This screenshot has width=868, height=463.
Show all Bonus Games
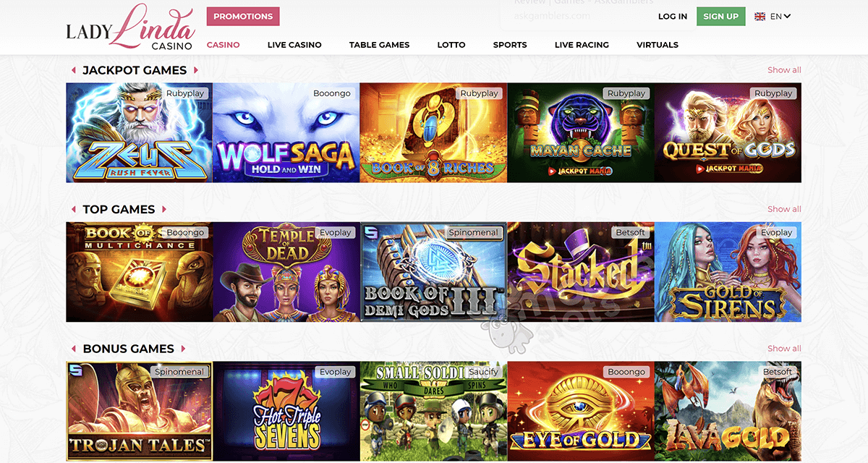(x=784, y=349)
